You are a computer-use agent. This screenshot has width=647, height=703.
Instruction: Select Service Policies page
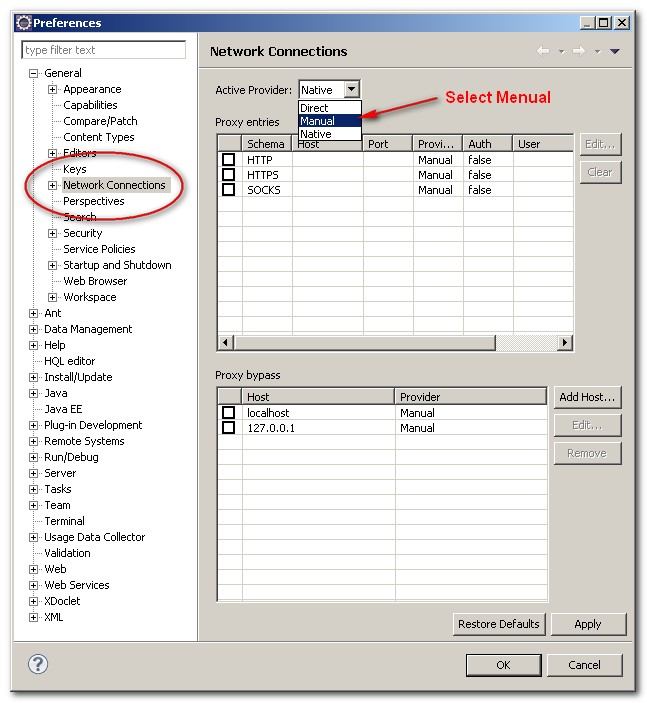[x=99, y=249]
